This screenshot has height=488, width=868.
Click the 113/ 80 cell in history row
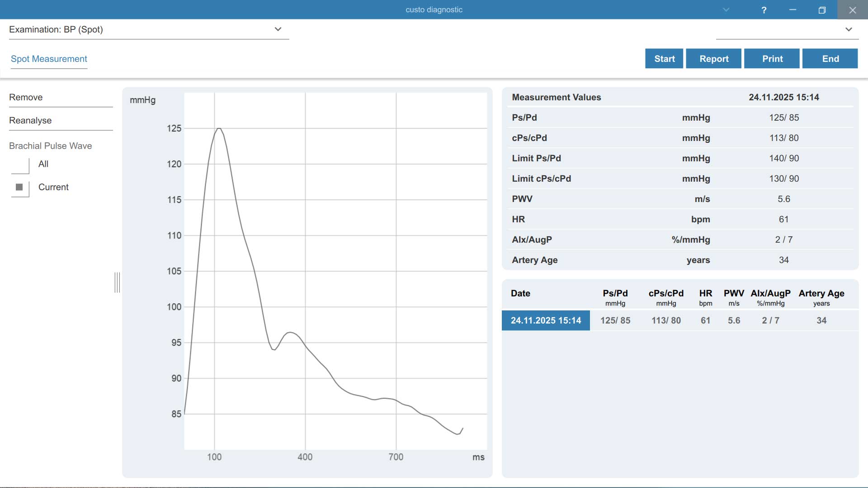click(x=666, y=320)
